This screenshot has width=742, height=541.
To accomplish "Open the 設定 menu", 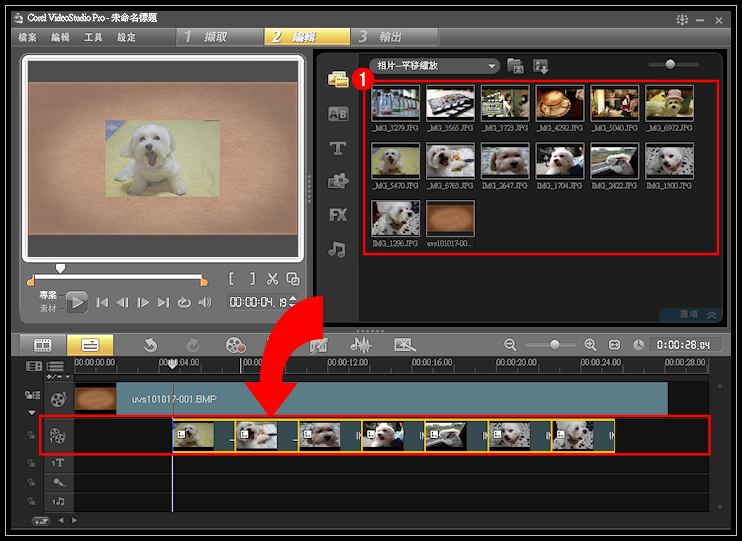I will click(126, 37).
